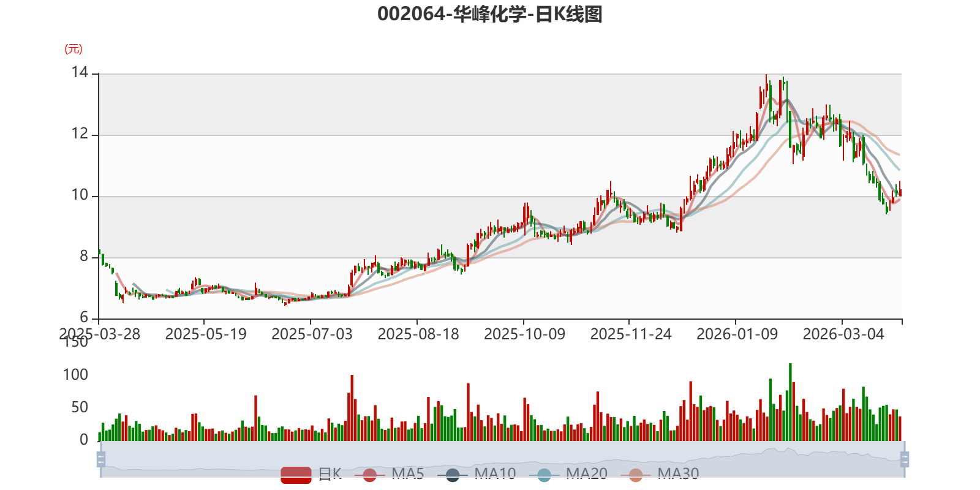Click the 2025-05-19 date axis label

(x=206, y=334)
